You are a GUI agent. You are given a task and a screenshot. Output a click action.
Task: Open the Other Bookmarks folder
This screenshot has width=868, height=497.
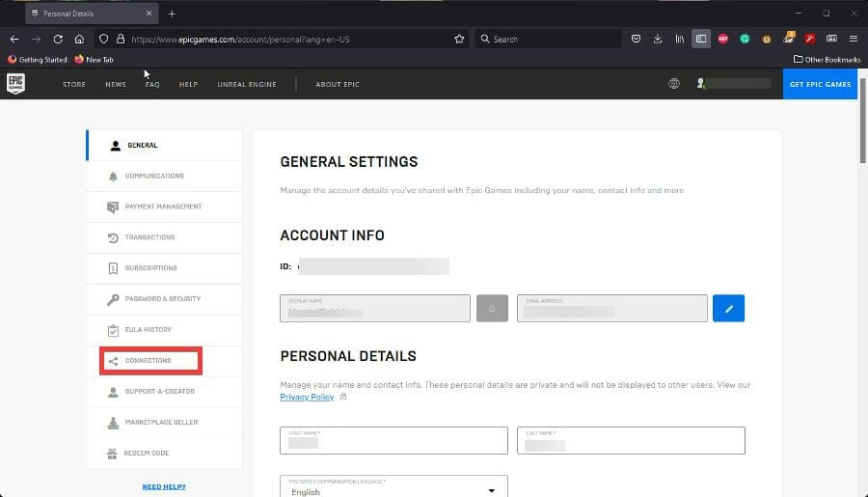click(x=827, y=60)
